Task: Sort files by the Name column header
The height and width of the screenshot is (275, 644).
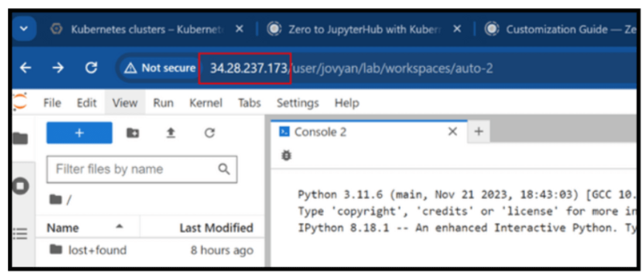Action: pos(88,227)
